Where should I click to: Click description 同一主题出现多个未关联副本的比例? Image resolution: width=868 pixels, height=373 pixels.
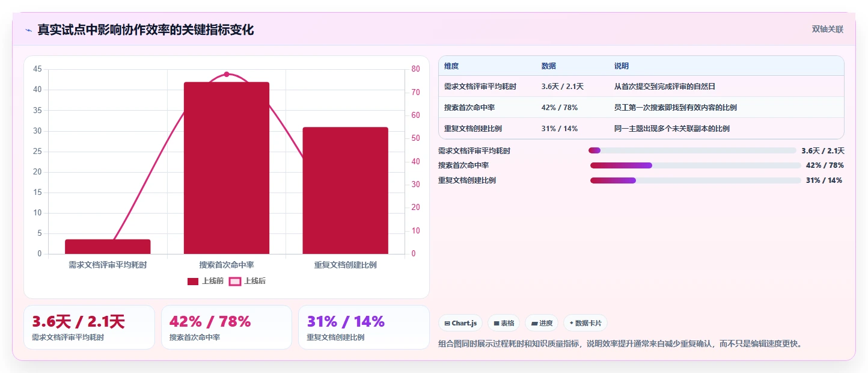[x=672, y=129]
